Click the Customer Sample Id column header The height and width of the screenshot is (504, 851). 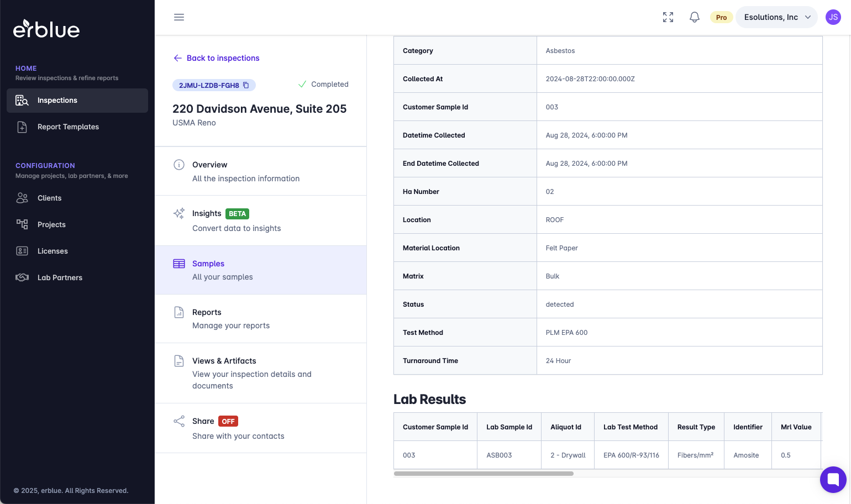435,427
